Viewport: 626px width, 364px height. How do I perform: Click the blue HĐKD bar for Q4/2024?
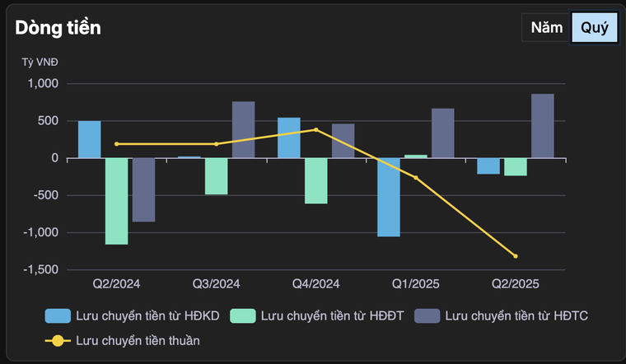(x=289, y=138)
